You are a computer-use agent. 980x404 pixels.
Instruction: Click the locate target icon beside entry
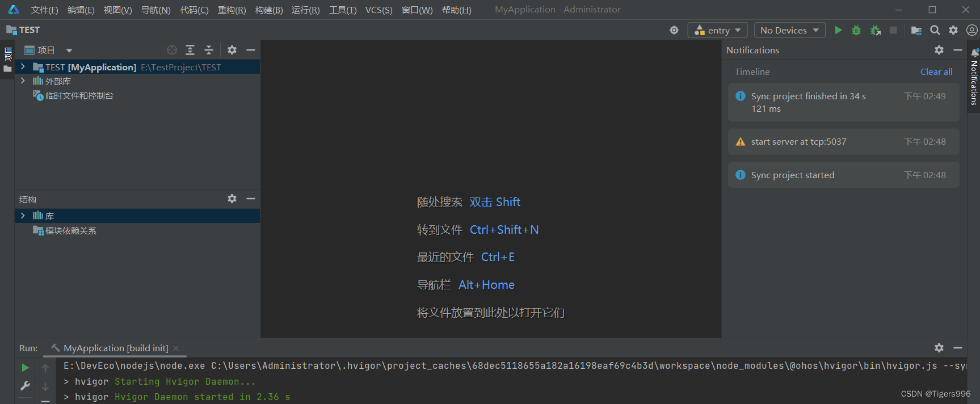[674, 30]
